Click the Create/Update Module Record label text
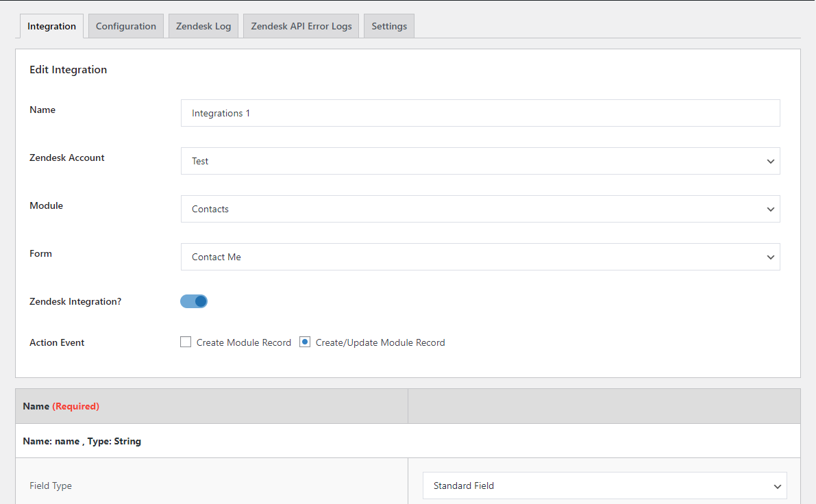This screenshot has height=504, width=816. click(380, 342)
